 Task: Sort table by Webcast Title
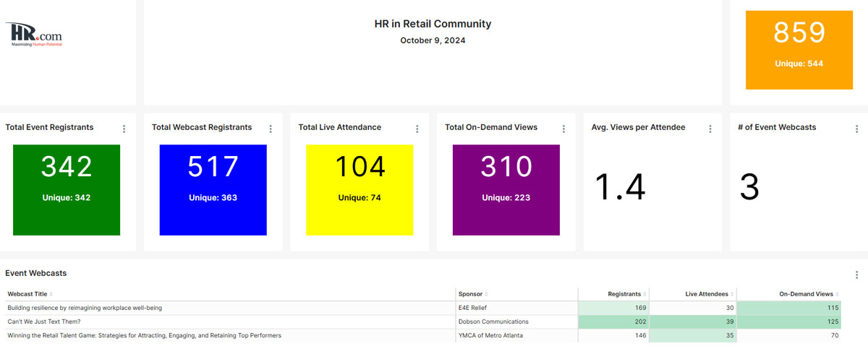pyautogui.click(x=30, y=294)
